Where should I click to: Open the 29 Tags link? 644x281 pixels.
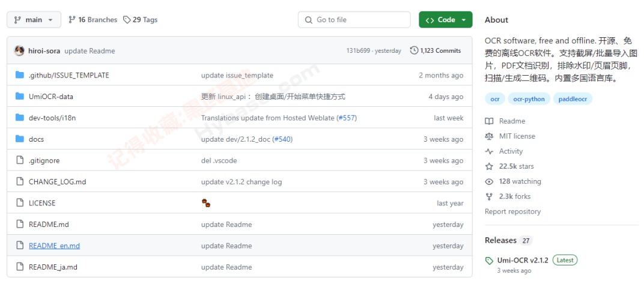coord(141,20)
